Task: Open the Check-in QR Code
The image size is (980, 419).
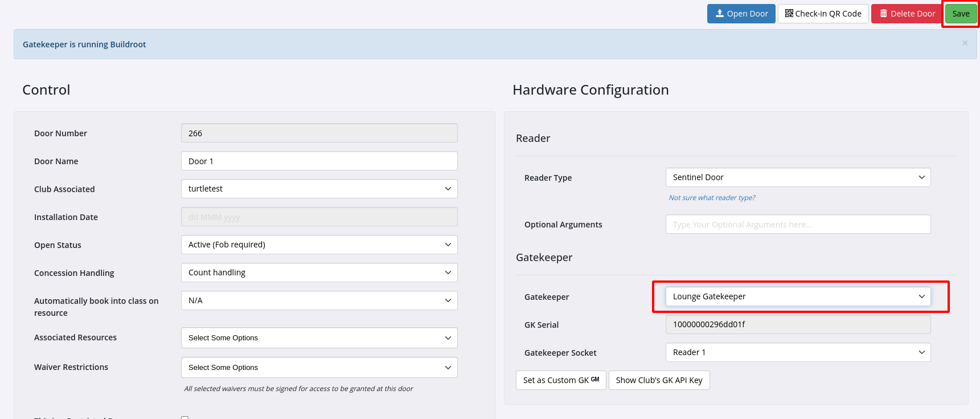Action: point(823,14)
